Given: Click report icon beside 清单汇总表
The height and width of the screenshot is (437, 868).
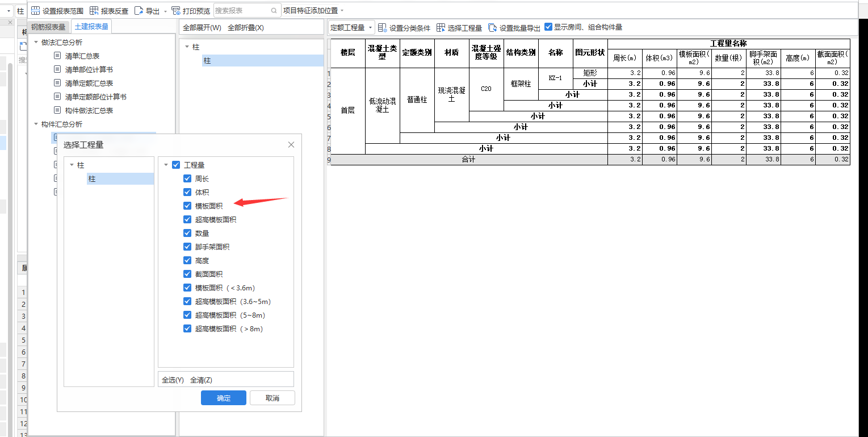Looking at the screenshot, I should [57, 56].
